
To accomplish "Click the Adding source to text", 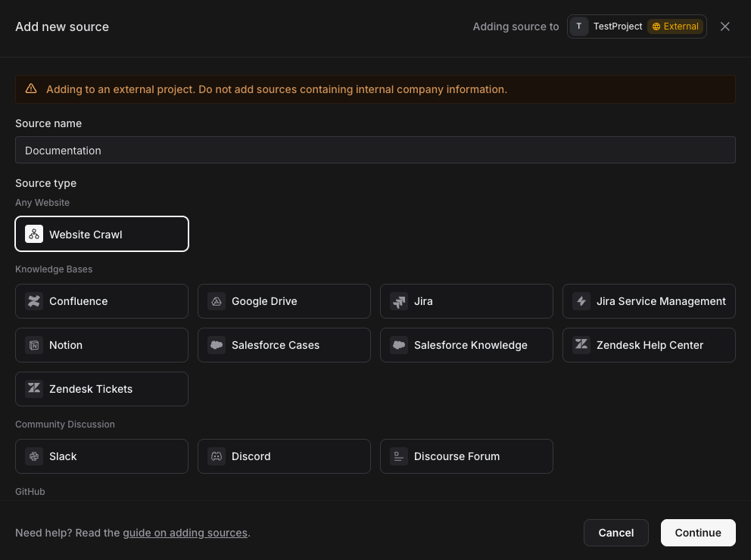I will click(x=516, y=26).
